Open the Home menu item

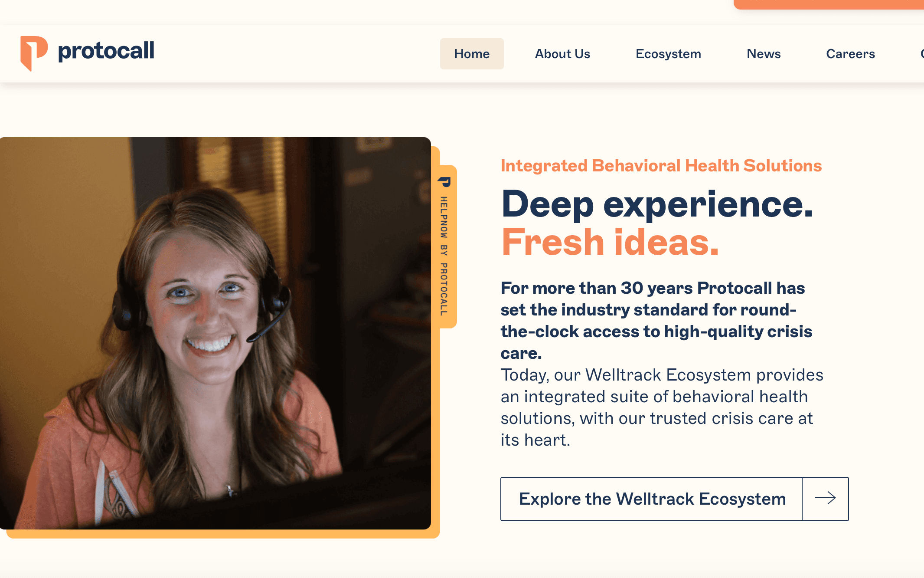tap(472, 54)
